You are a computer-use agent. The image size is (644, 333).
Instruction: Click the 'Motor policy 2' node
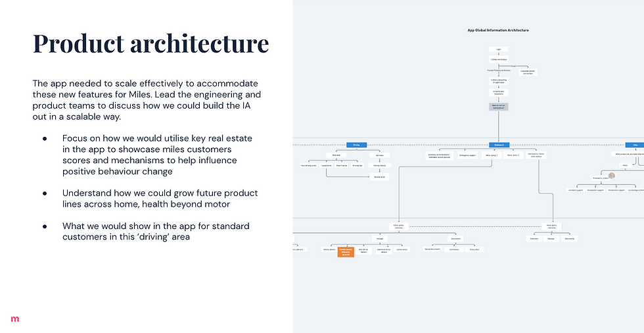click(513, 155)
